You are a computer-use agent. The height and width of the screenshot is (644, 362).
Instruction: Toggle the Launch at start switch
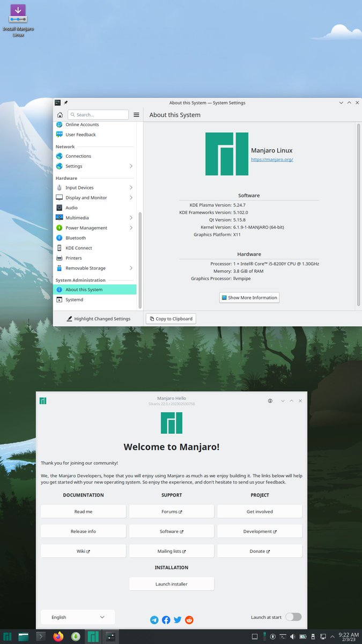[x=293, y=617]
